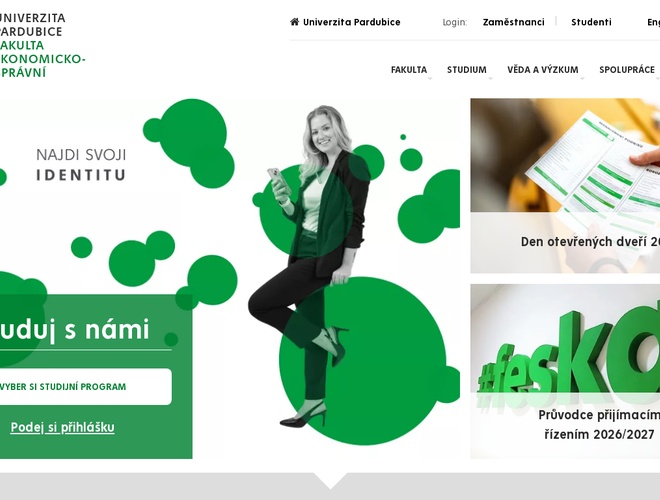Switch the site language to English
660x500 pixels.
coord(654,22)
